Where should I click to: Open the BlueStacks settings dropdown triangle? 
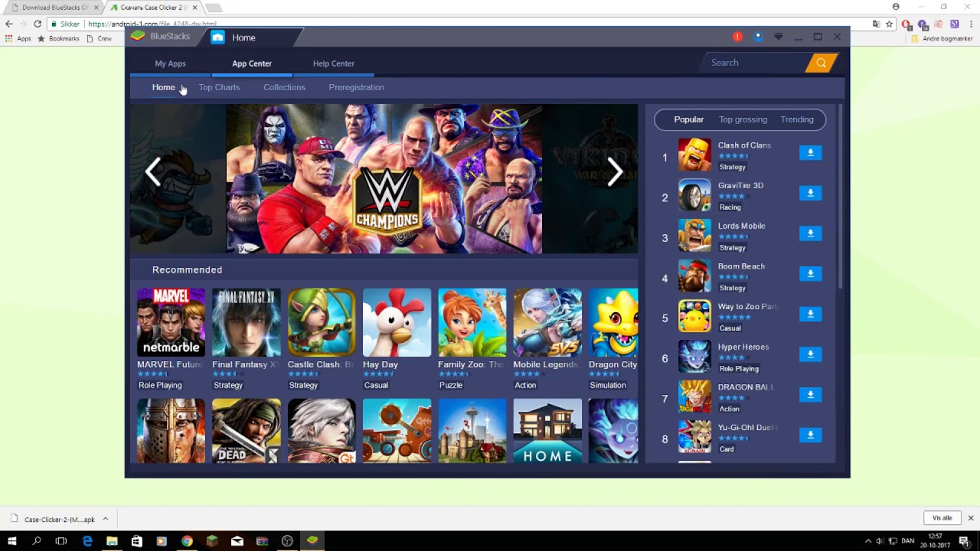tap(778, 37)
